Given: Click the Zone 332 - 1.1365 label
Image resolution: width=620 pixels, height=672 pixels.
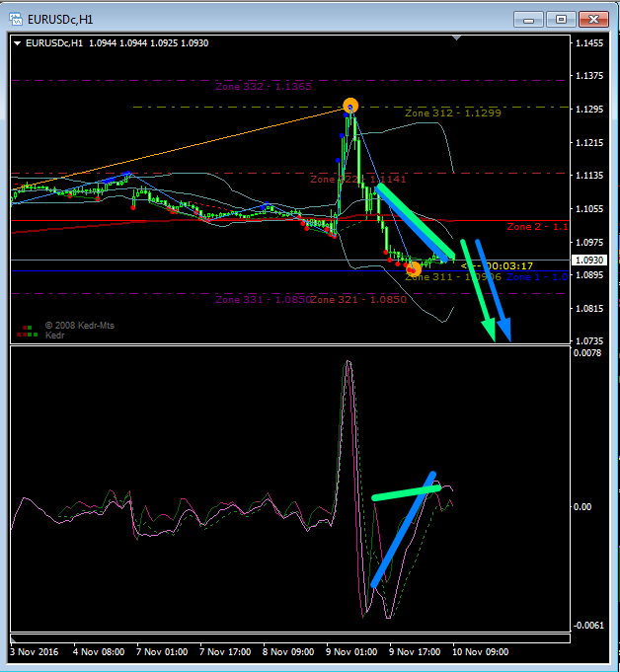Looking at the screenshot, I should (264, 87).
